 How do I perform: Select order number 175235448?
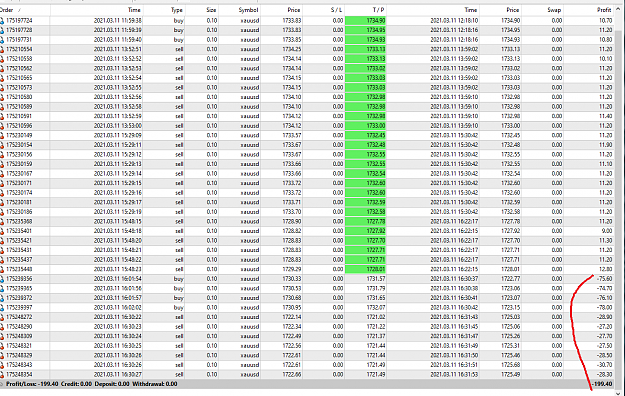click(20, 269)
